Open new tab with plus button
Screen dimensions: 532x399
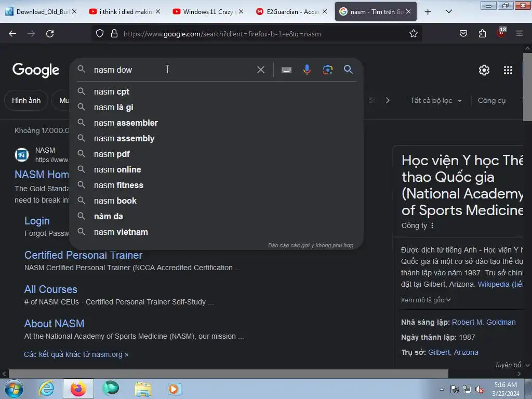coord(428,12)
